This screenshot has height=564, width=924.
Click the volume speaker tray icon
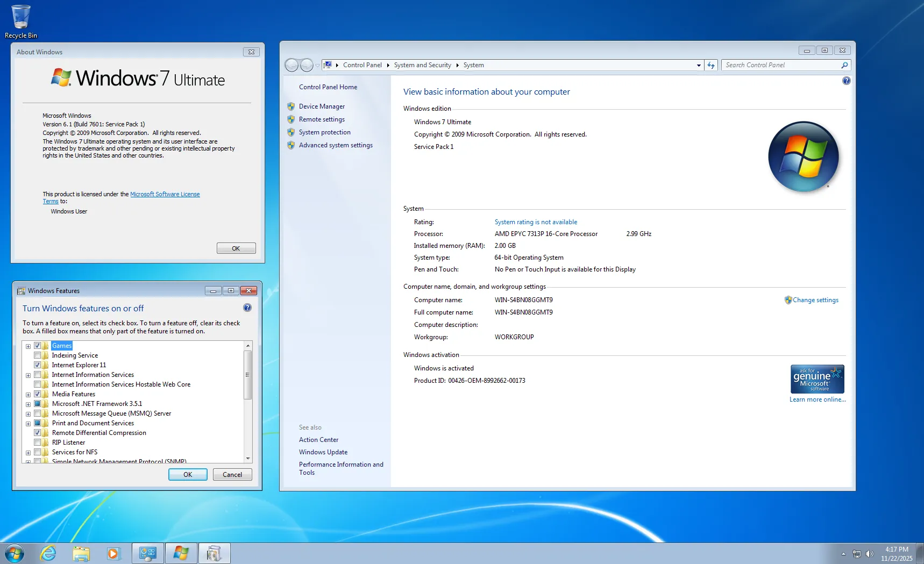tap(869, 554)
